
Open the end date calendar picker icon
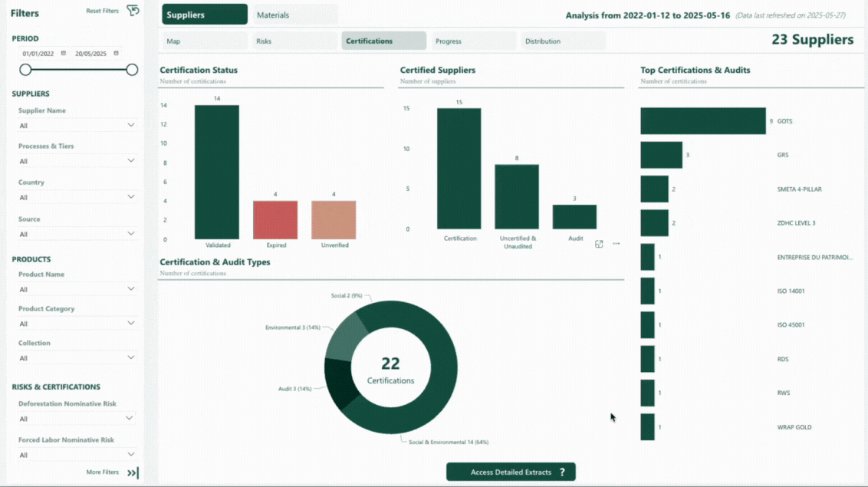(116, 54)
